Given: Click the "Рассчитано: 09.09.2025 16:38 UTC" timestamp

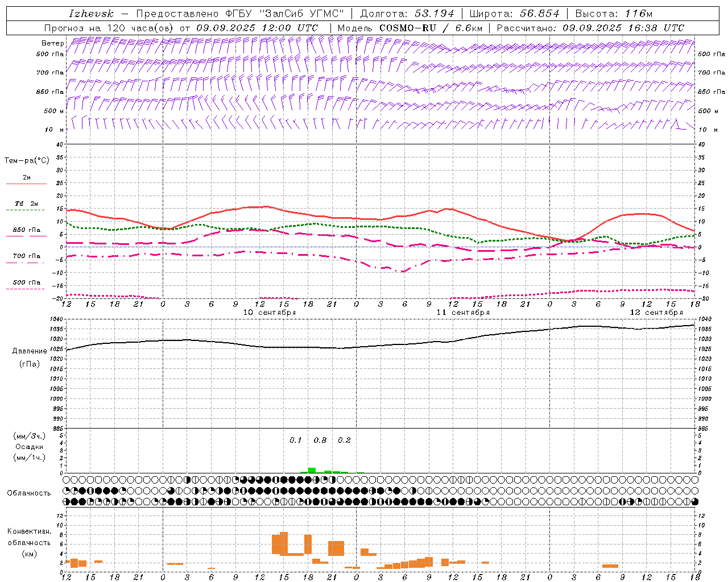Looking at the screenshot, I should pos(590,28).
